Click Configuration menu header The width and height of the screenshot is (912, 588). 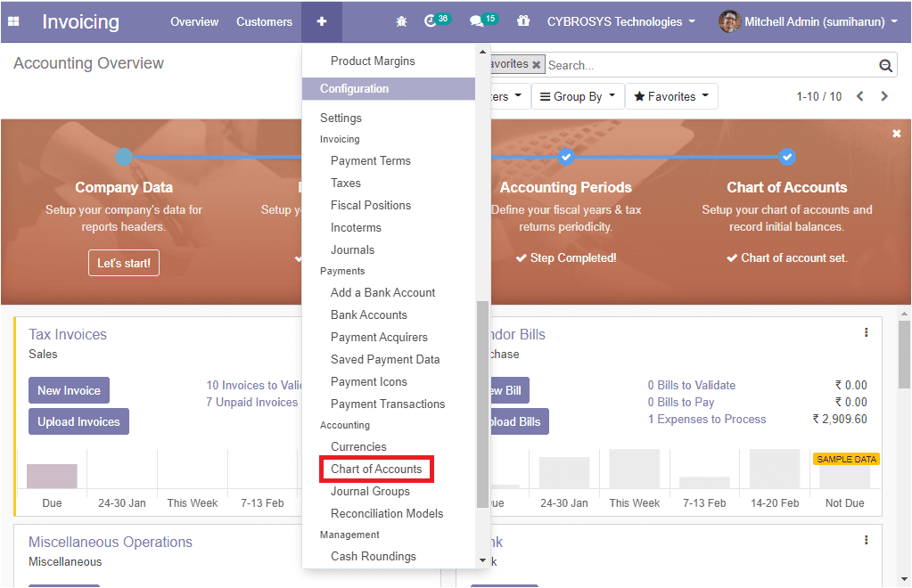pyautogui.click(x=389, y=89)
